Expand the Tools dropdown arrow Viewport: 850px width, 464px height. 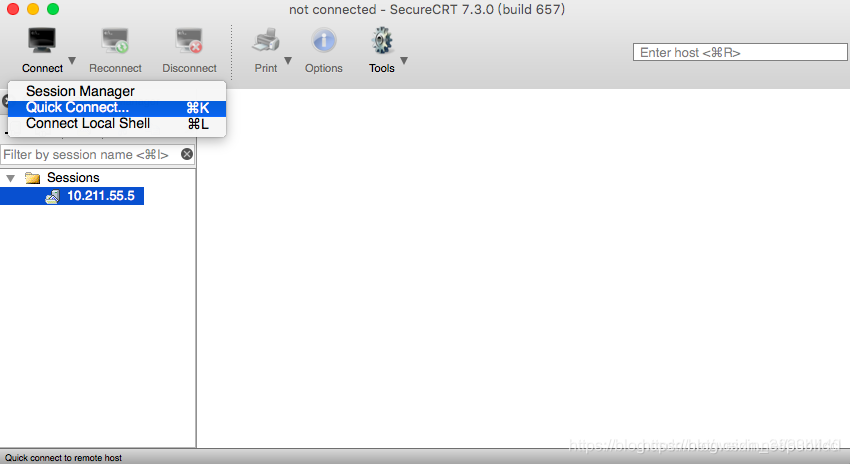404,60
